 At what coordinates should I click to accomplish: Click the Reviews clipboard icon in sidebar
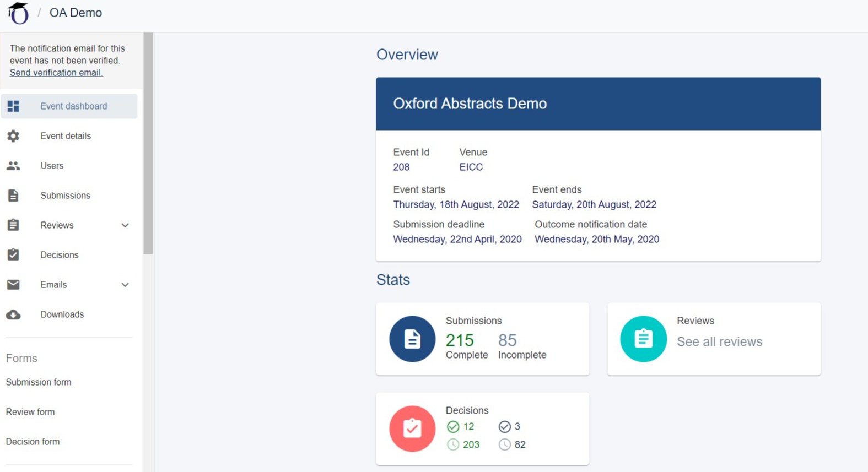pos(13,225)
